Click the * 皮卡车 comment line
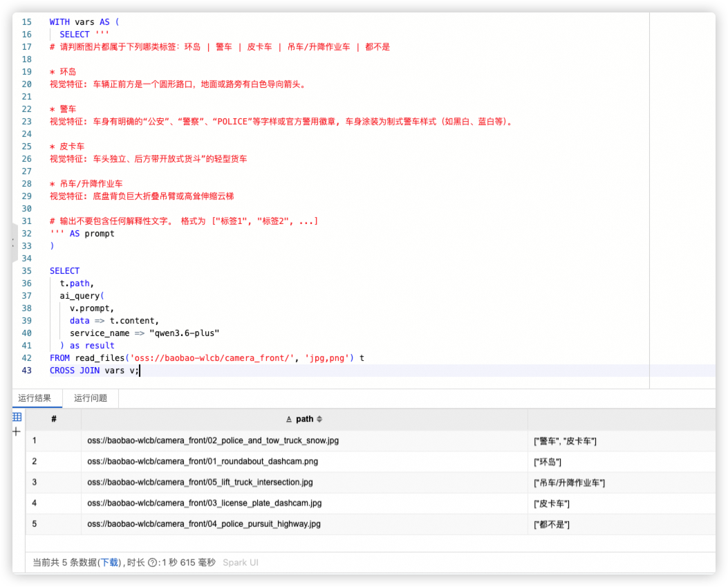 [x=67, y=147]
